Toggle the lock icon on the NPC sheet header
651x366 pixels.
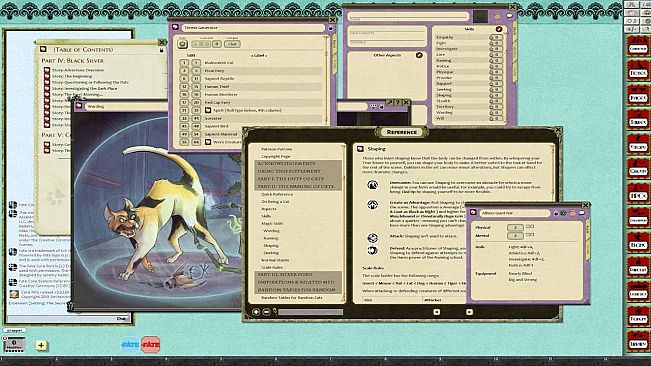tap(556, 213)
